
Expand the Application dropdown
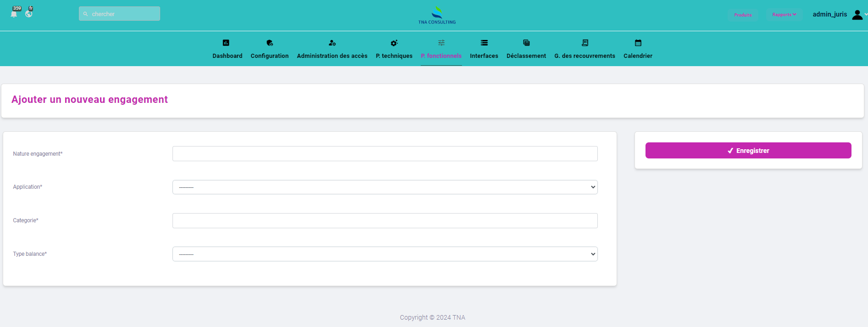[385, 187]
